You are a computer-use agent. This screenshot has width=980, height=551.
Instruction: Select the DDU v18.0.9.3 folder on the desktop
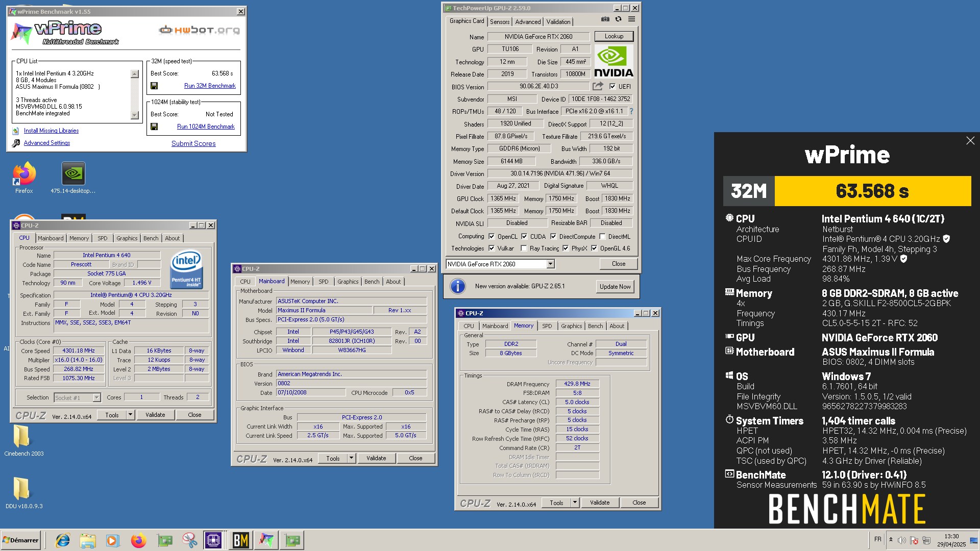(x=23, y=493)
